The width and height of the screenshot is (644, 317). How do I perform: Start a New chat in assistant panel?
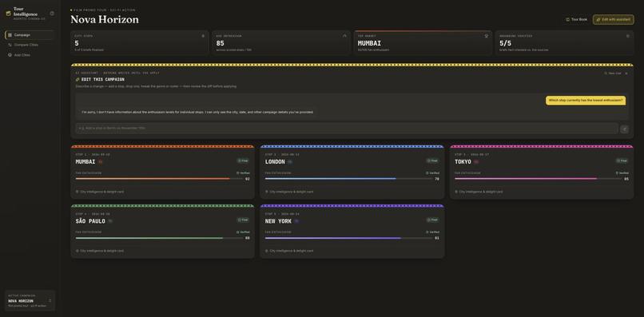[x=612, y=73]
